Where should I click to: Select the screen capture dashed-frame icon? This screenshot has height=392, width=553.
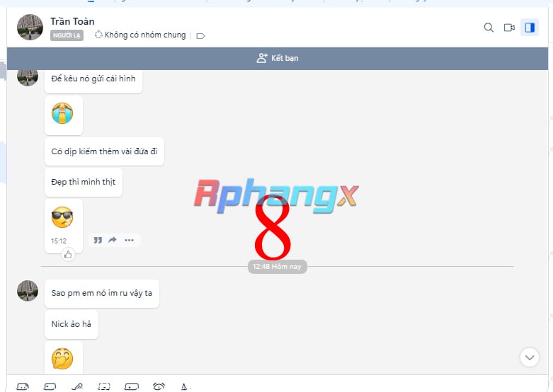click(104, 387)
